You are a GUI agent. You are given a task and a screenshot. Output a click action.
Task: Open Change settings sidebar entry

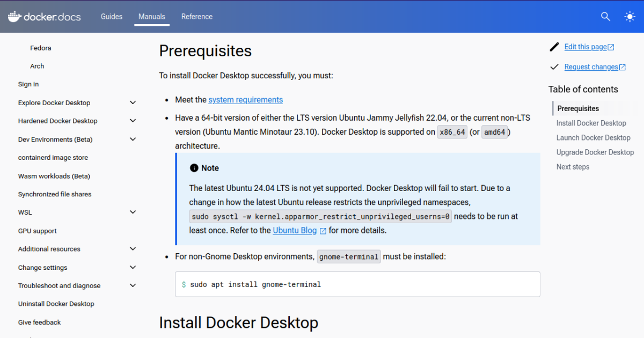click(x=43, y=268)
